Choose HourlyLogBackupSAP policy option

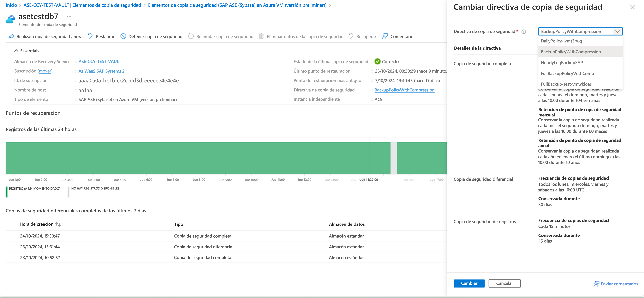coord(561,63)
